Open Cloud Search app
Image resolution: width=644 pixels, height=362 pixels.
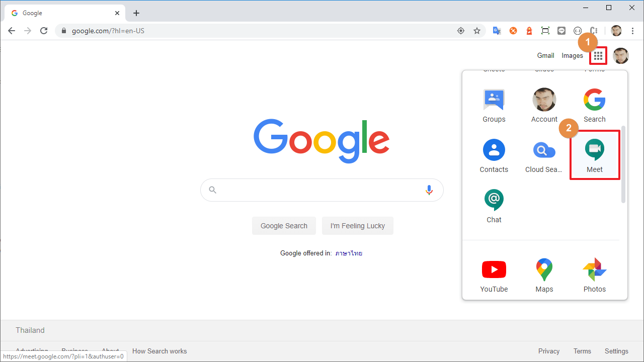click(544, 156)
